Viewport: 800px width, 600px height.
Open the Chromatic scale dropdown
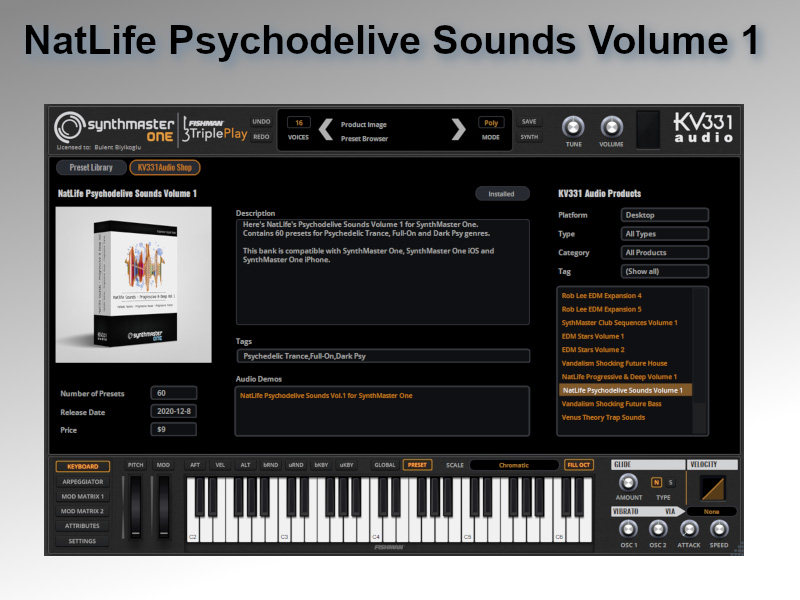[x=514, y=465]
